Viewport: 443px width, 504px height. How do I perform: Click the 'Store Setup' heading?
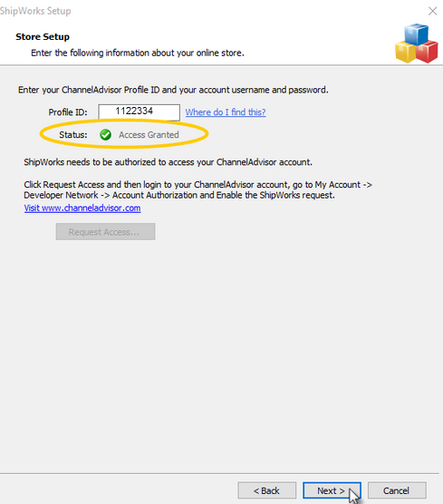43,36
